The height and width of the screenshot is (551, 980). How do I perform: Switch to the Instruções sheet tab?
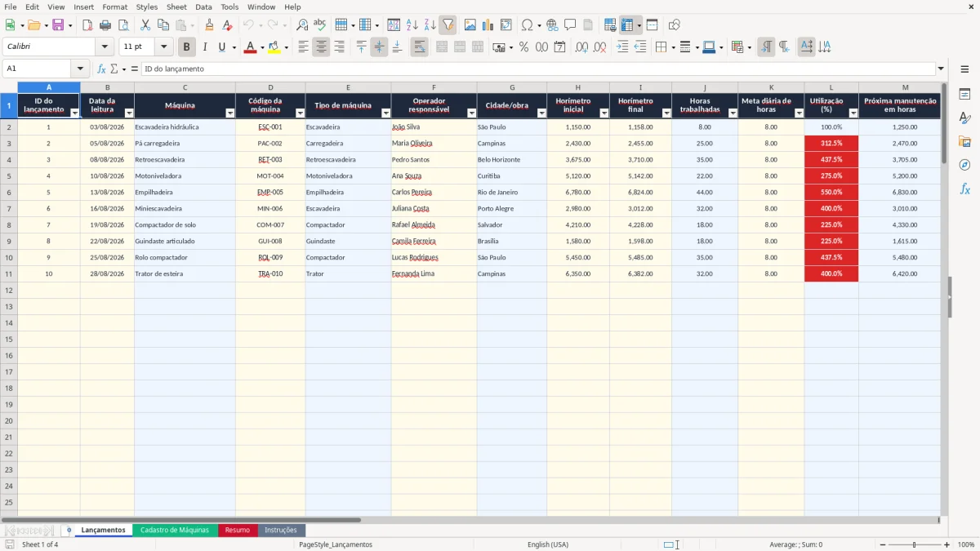point(281,530)
